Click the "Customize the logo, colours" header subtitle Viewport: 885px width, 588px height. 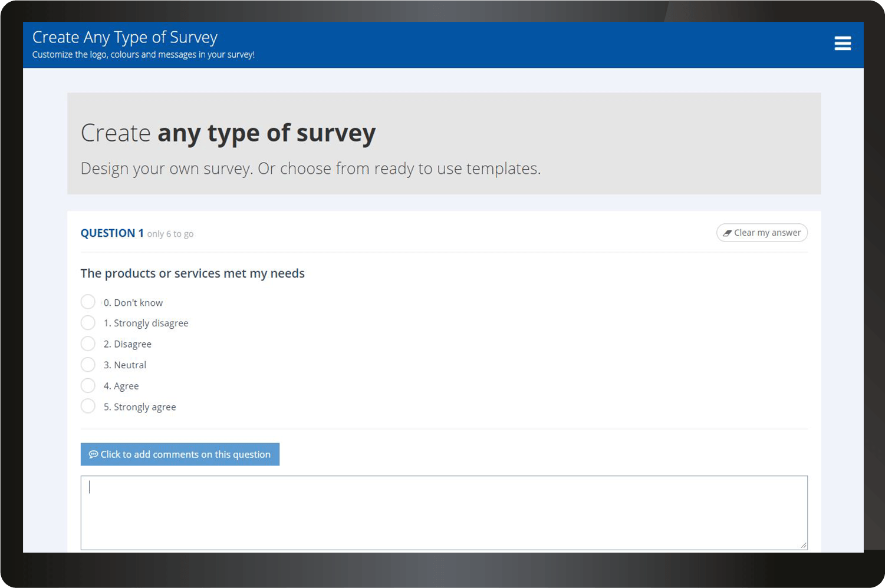[x=143, y=55]
